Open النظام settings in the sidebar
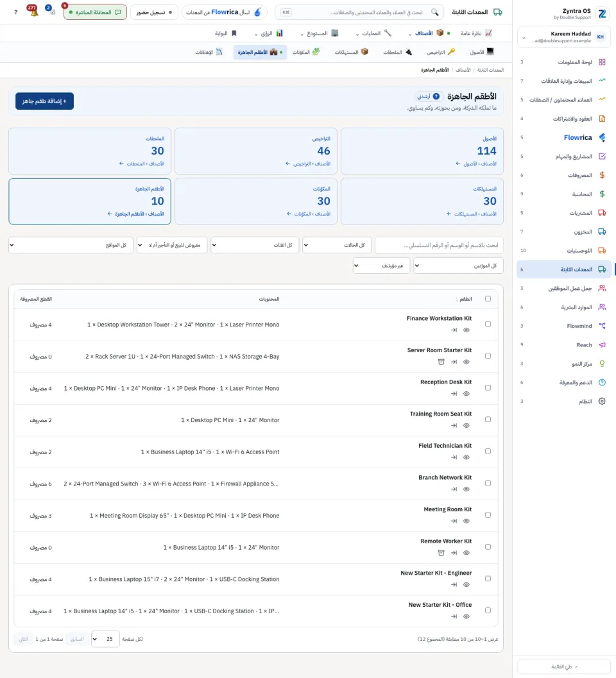This screenshot has width=616, height=678. coord(564,402)
